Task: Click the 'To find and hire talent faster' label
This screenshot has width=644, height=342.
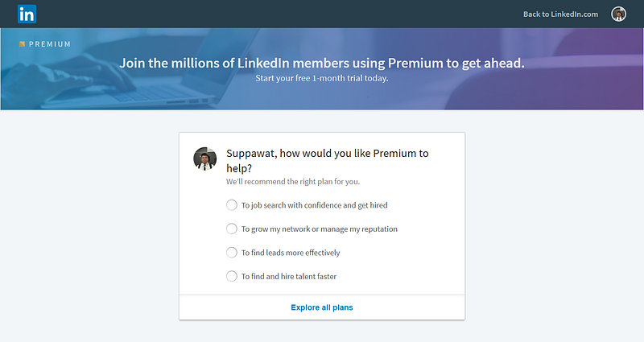Action: click(289, 277)
